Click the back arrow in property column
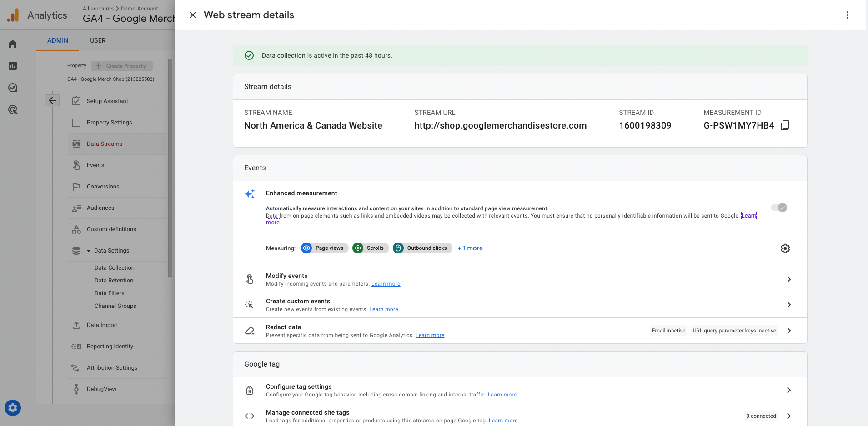The width and height of the screenshot is (868, 426). point(52,100)
